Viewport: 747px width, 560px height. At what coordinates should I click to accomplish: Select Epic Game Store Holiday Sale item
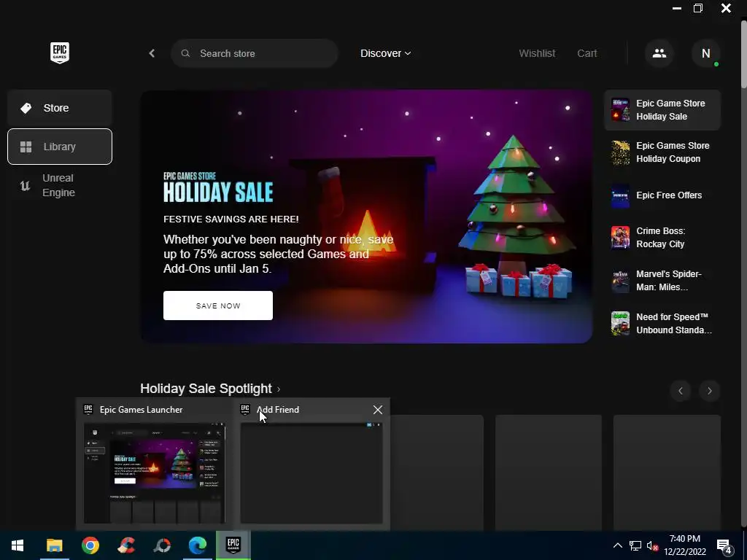(x=662, y=110)
